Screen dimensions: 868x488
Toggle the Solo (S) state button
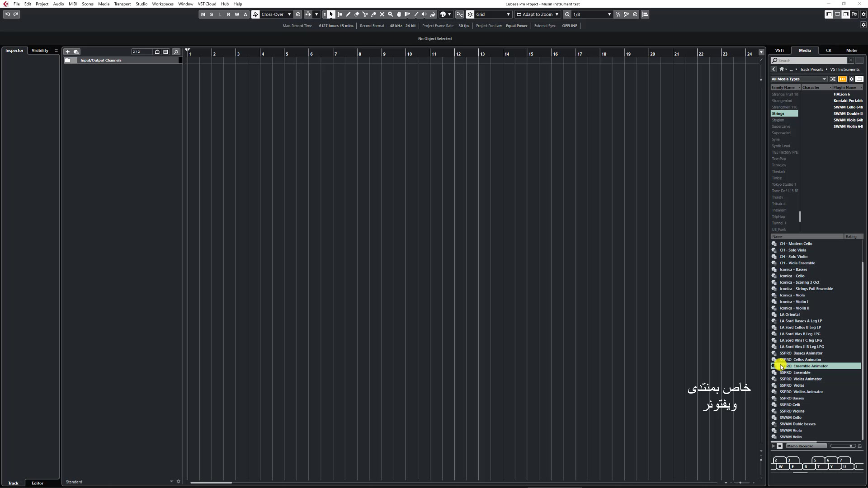click(x=212, y=14)
